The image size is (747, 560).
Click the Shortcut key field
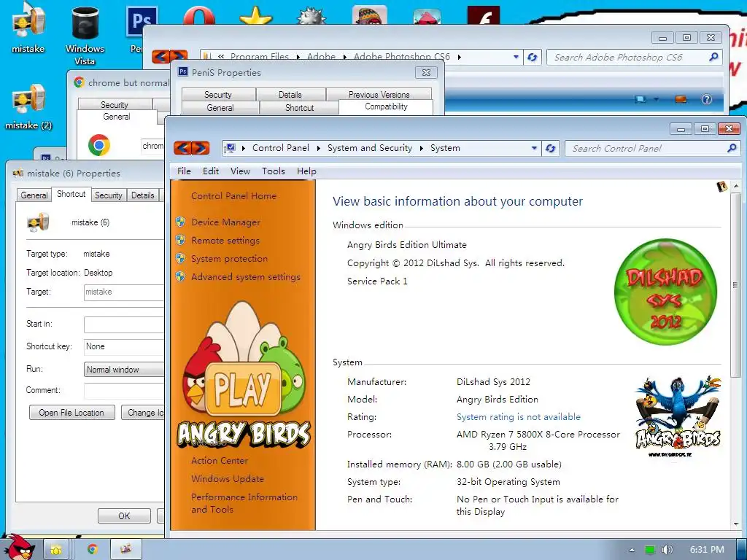click(x=124, y=346)
